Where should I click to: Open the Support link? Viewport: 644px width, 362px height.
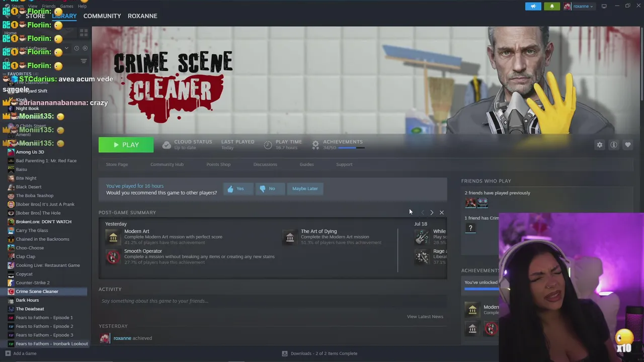tap(344, 164)
